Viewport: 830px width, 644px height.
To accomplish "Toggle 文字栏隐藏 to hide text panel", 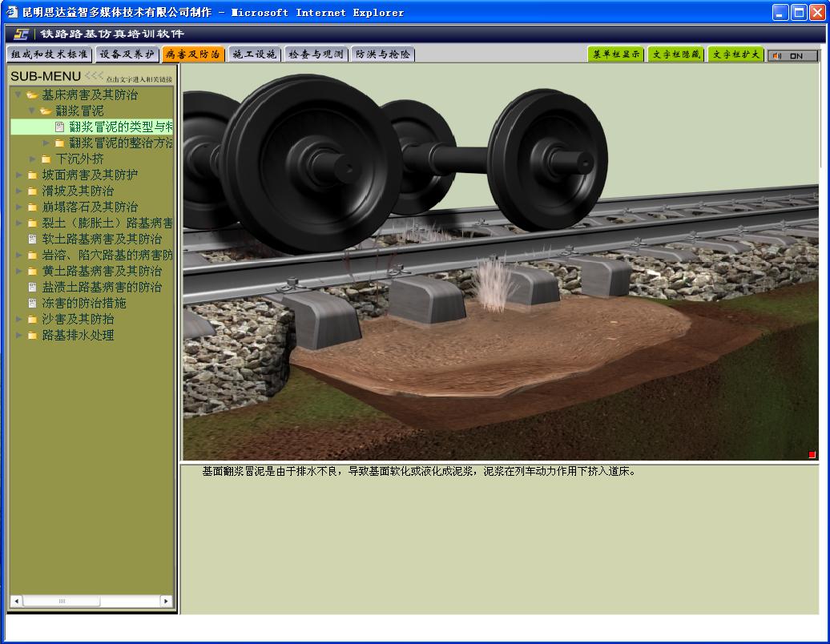I will pos(675,54).
